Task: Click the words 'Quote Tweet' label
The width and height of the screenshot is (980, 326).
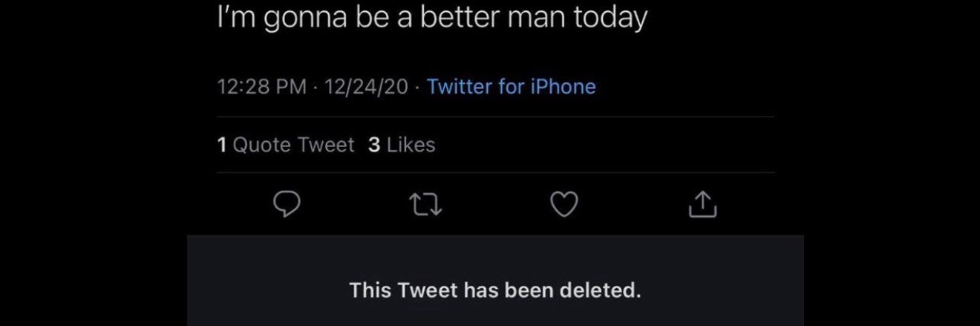Action: (294, 145)
